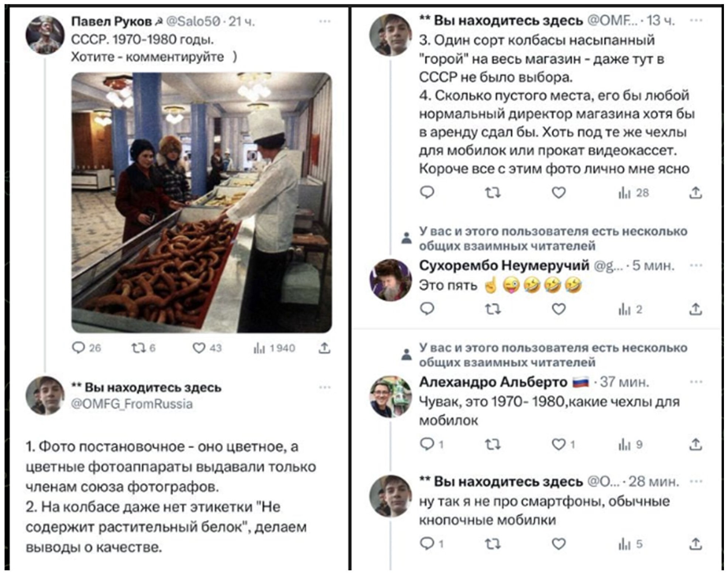Screen dimensions: 728x574
Task: Retweet Павел Руков's USSR photo post
Action: 138,348
